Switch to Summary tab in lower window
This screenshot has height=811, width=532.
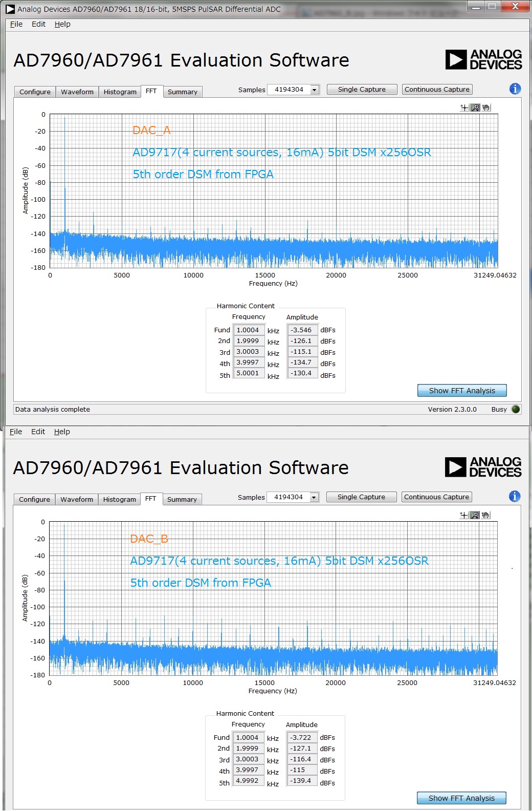click(182, 499)
